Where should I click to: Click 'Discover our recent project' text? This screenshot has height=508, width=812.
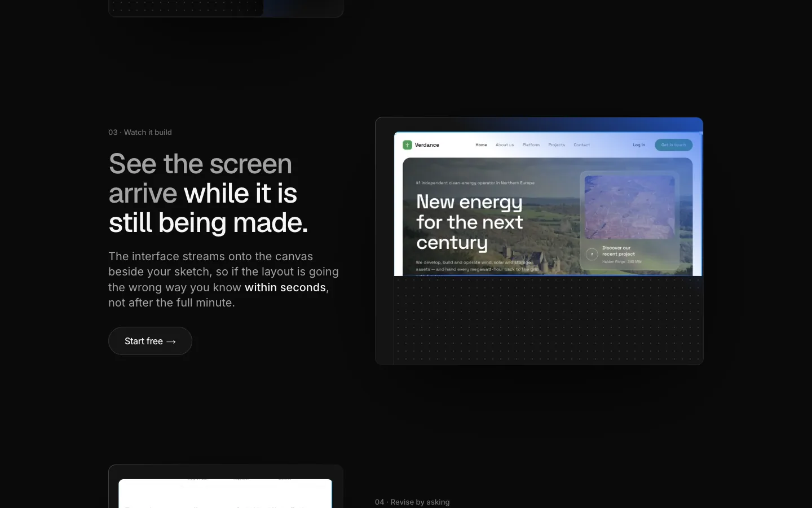click(x=619, y=251)
